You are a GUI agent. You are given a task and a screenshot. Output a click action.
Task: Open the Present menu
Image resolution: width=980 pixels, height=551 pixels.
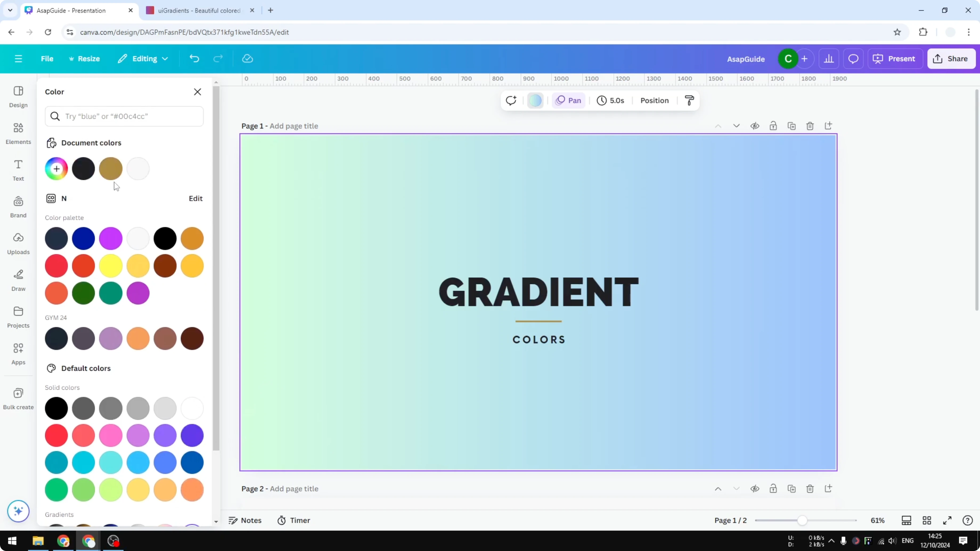coord(895,58)
